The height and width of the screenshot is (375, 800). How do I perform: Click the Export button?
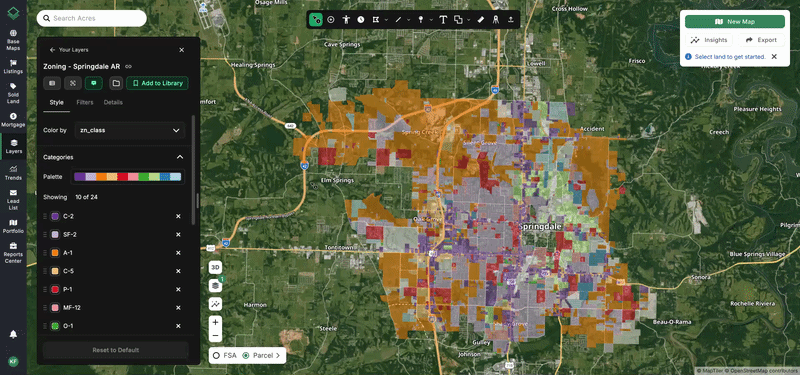(761, 40)
